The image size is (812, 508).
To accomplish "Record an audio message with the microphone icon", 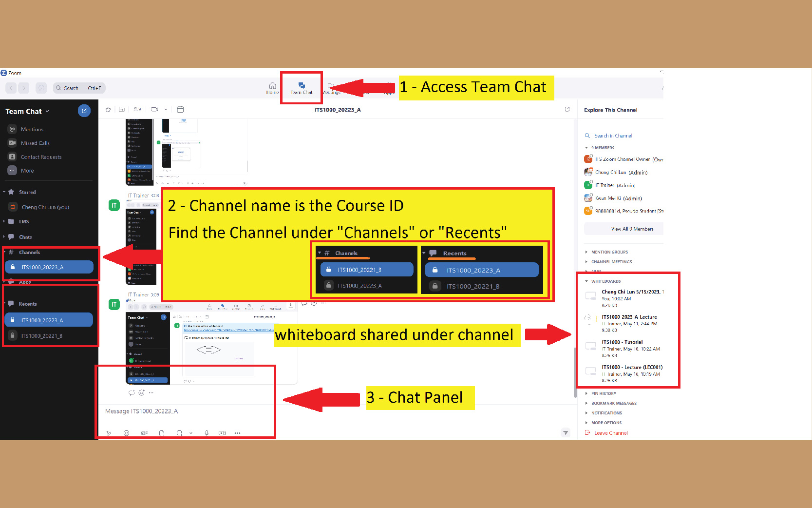I will [x=207, y=433].
